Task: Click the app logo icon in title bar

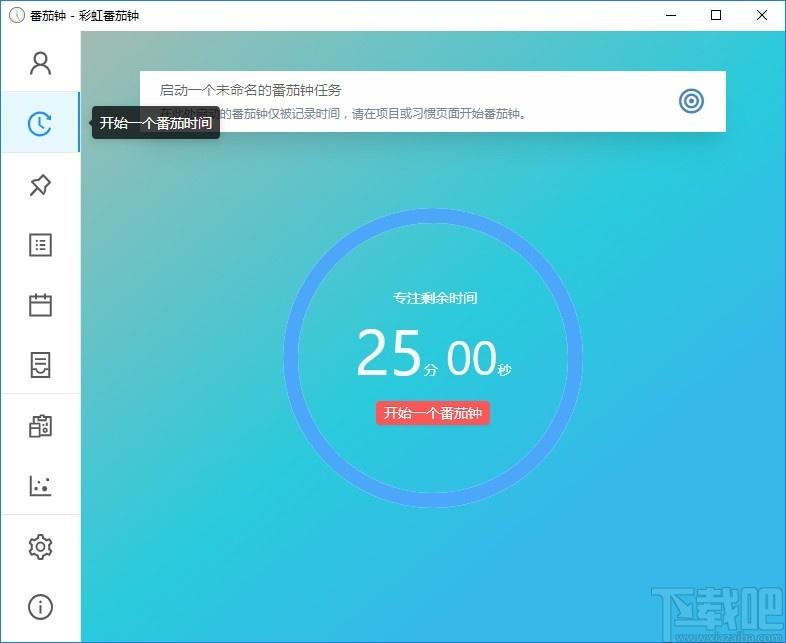Action: point(17,15)
